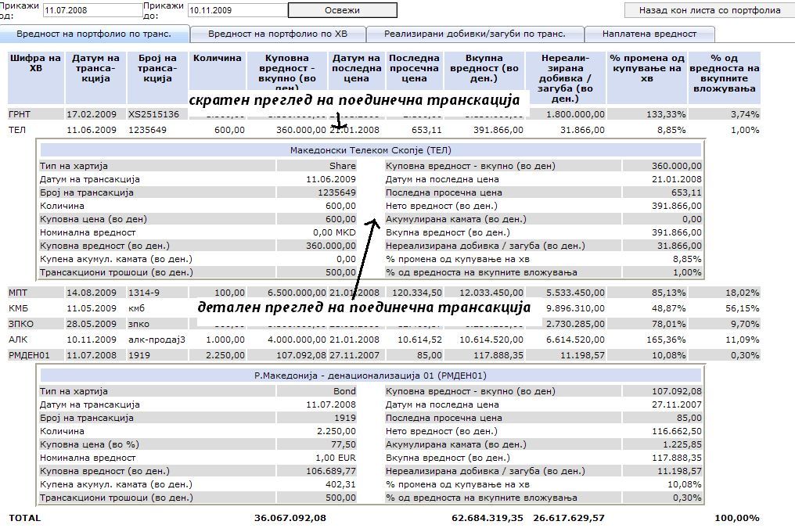Image resolution: width=795 pixels, height=532 pixels.
Task: Expand the АЛК transaction row
Action: pos(18,340)
